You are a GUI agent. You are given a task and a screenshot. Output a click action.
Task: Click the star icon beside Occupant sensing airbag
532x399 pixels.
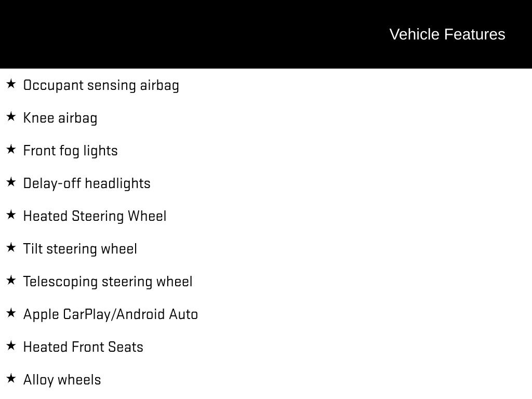pyautogui.click(x=11, y=84)
